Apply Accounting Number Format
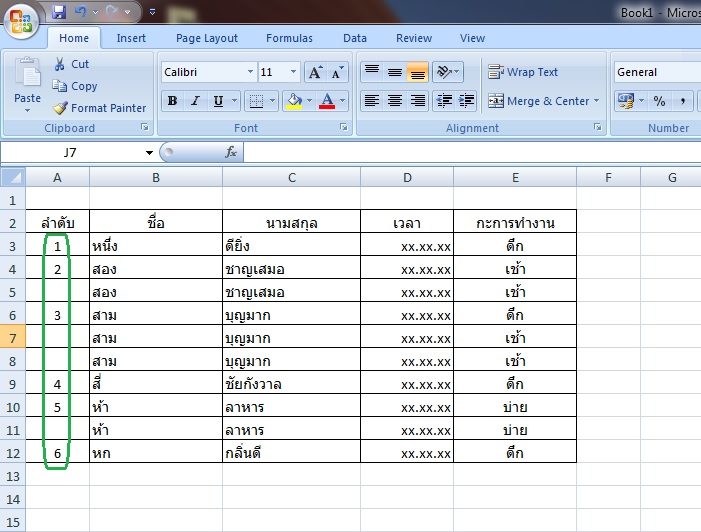Viewport: 701px width, 532px height. click(625, 101)
